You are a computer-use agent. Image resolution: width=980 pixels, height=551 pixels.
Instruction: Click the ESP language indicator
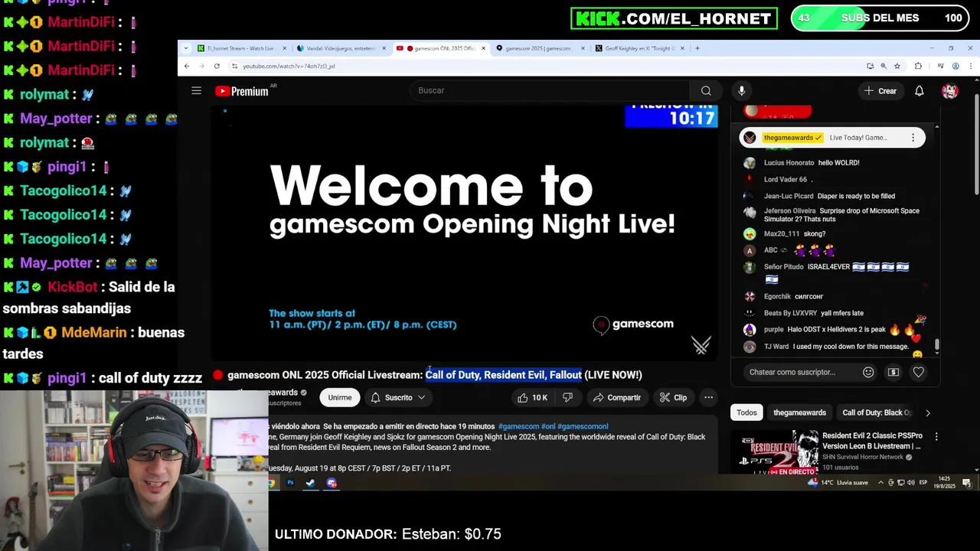tap(923, 483)
